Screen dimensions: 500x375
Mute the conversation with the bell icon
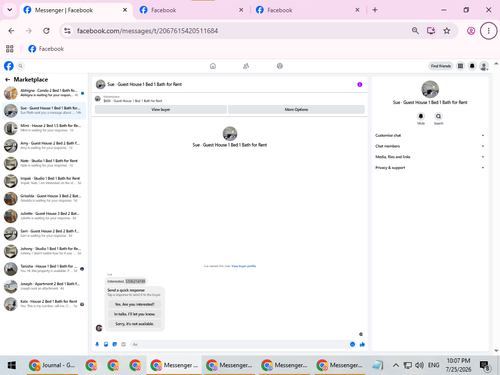pos(421,116)
